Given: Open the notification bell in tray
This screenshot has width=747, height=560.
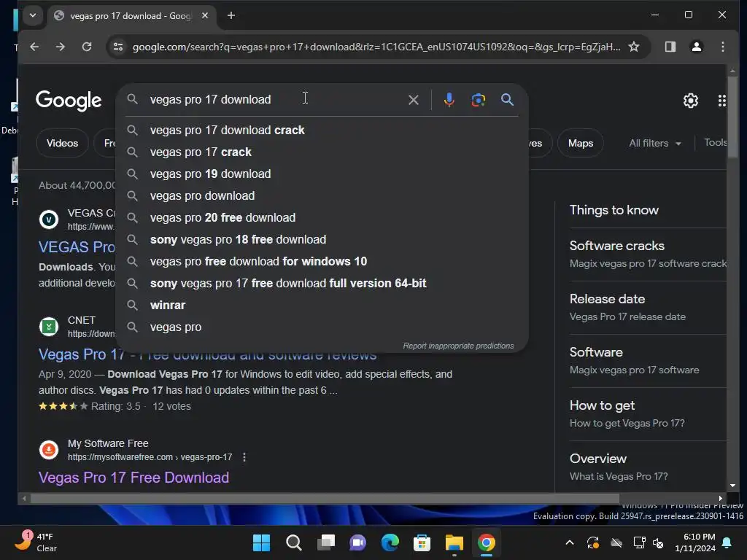Looking at the screenshot, I should (x=727, y=542).
